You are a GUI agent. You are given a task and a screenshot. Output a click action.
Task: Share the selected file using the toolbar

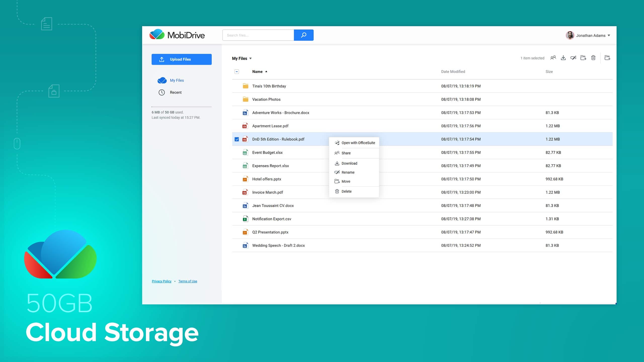553,58
